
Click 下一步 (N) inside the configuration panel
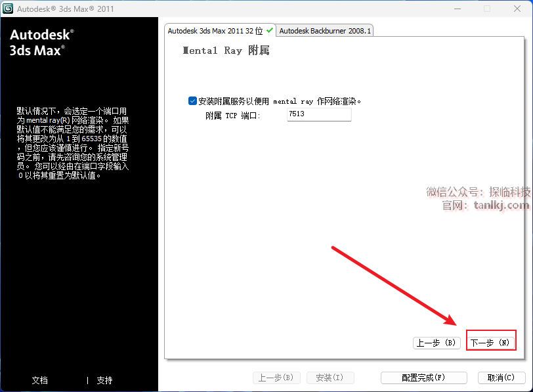point(490,343)
